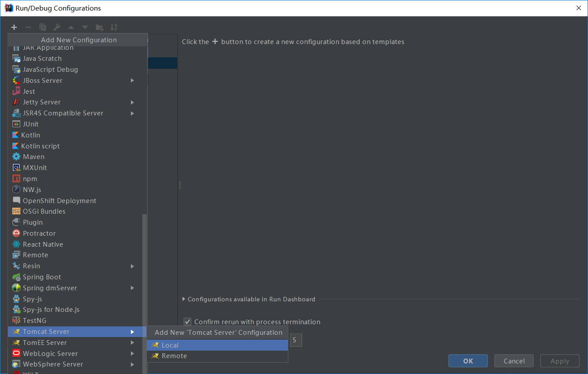588x374 pixels.
Task: Expand Configurations available in Run Dashboard
Action: (184, 299)
